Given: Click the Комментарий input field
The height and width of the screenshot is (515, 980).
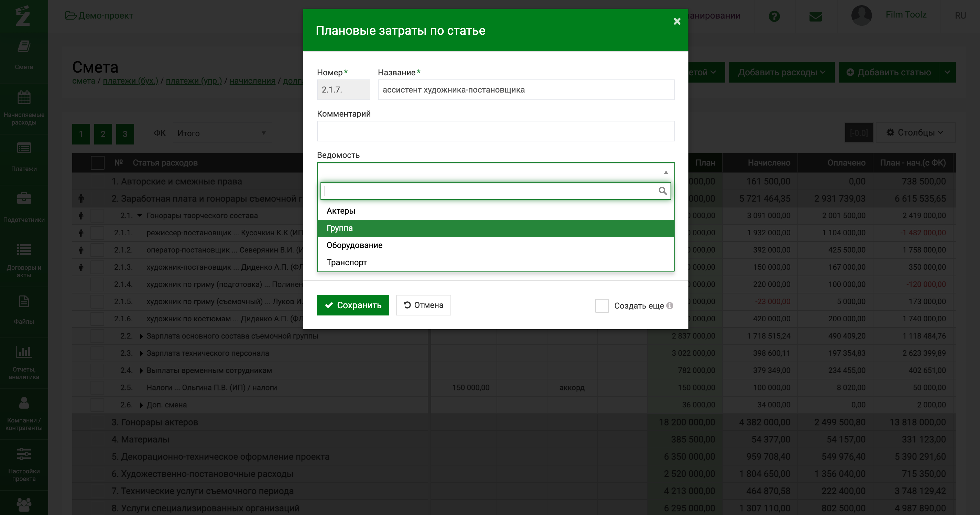Looking at the screenshot, I should click(495, 131).
